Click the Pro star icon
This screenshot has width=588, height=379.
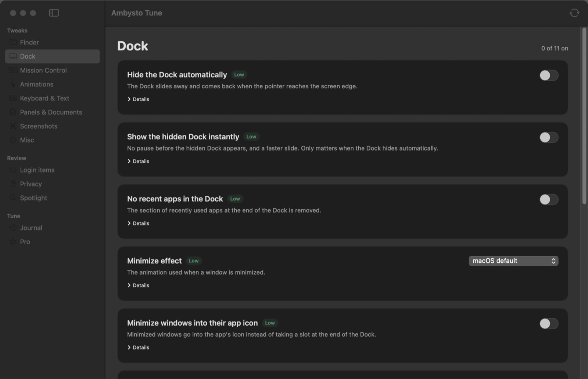click(x=13, y=242)
